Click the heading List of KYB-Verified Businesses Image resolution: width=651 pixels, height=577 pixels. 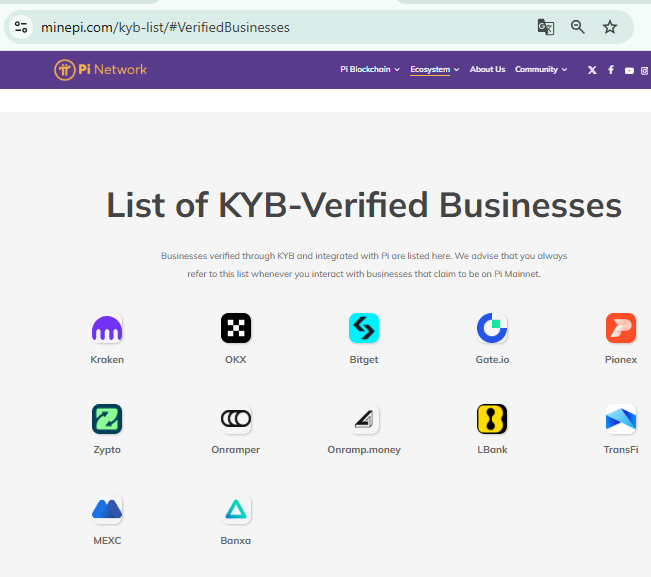364,205
